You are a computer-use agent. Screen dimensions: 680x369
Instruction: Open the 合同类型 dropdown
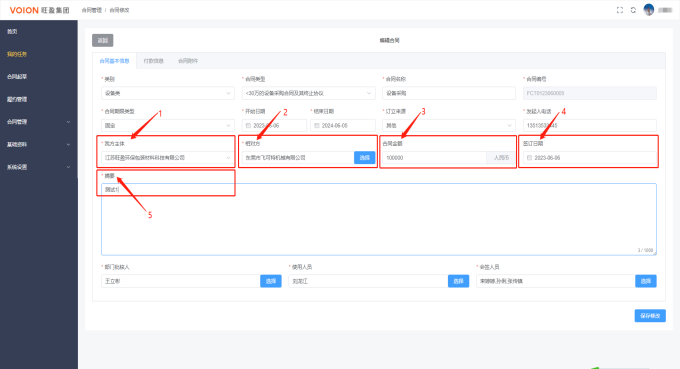[x=308, y=93]
